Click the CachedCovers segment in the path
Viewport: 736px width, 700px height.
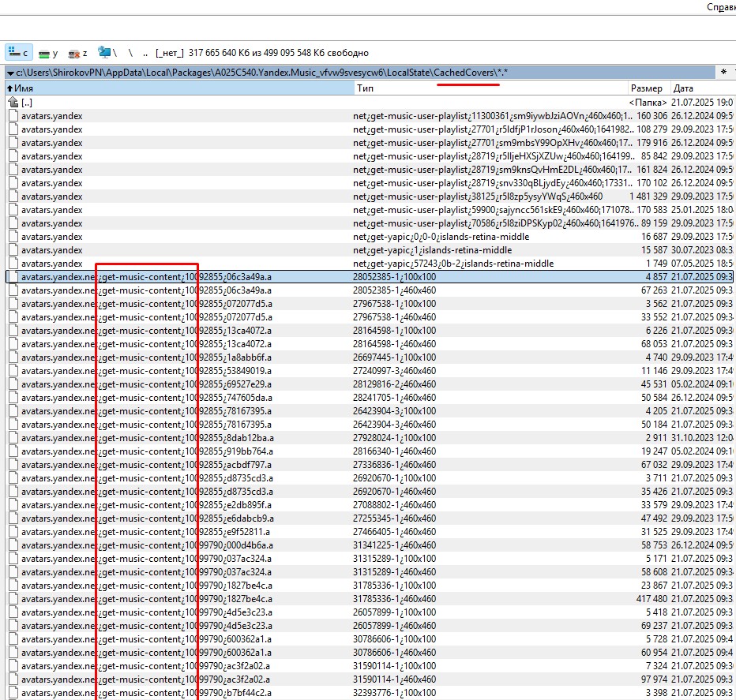click(464, 73)
